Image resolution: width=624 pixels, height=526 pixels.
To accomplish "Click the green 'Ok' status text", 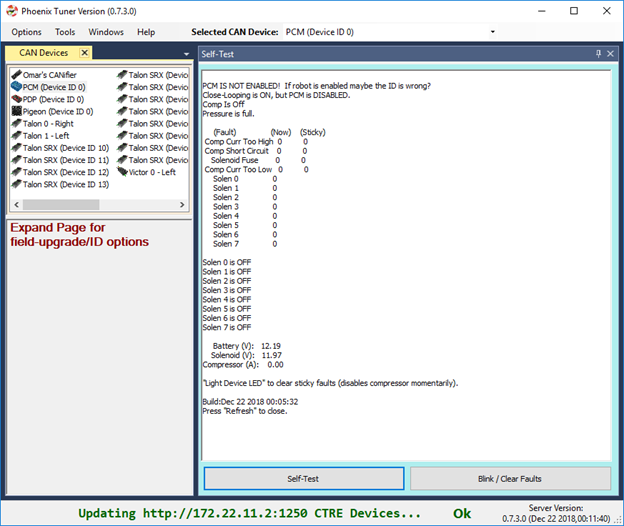I will click(462, 513).
